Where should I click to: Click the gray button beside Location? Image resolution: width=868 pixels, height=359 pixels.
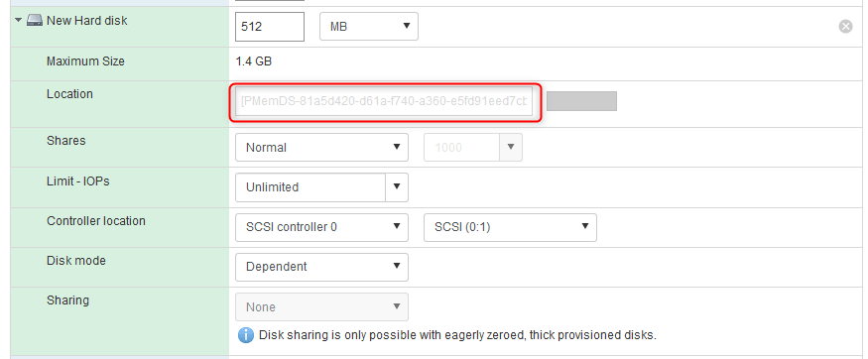pos(581,101)
